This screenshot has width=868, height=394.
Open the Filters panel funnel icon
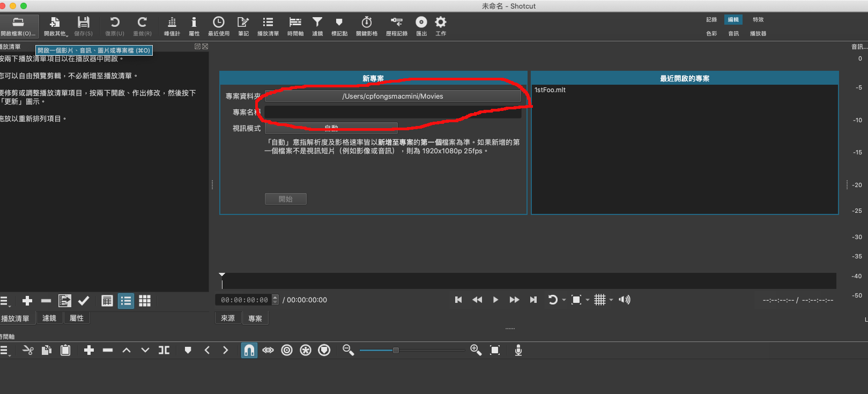click(317, 26)
